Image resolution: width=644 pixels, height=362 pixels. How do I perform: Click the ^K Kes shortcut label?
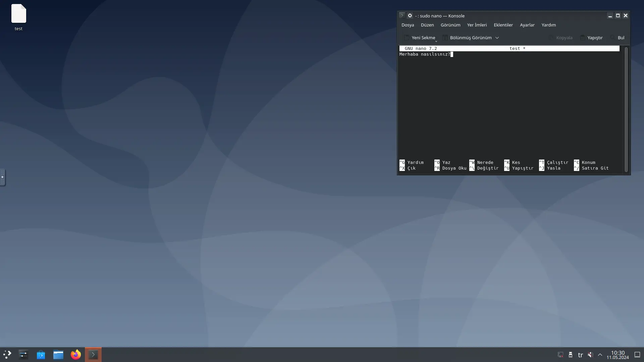click(512, 163)
